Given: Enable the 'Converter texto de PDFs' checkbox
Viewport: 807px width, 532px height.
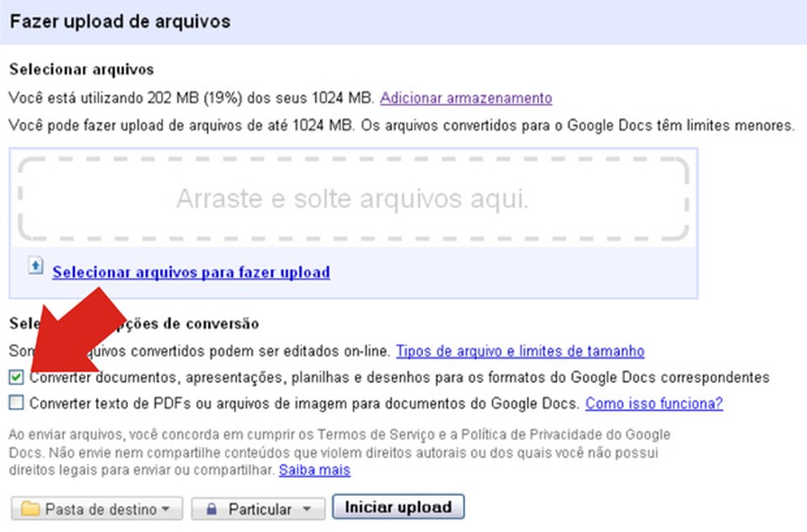Looking at the screenshot, I should coord(15,401).
